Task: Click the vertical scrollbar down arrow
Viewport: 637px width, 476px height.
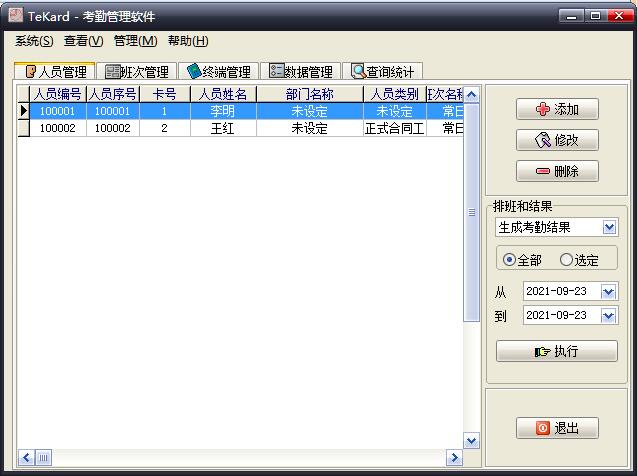Action: [x=471, y=440]
